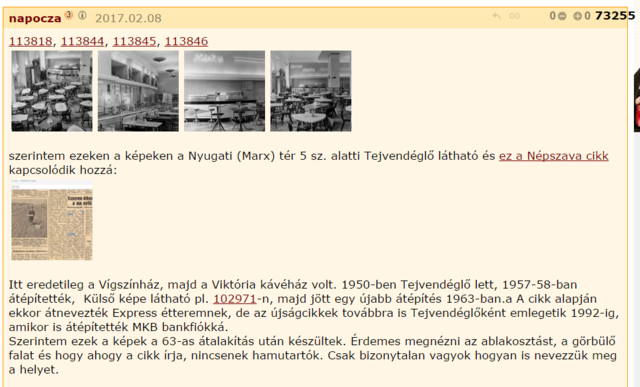Open the link 113845
The width and height of the screenshot is (640, 387).
coord(134,41)
